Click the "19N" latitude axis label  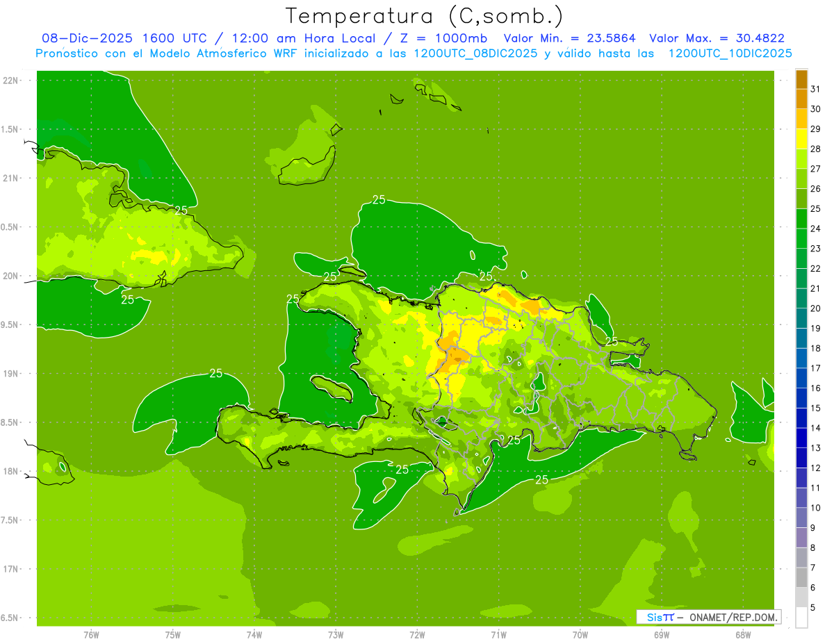11,373
